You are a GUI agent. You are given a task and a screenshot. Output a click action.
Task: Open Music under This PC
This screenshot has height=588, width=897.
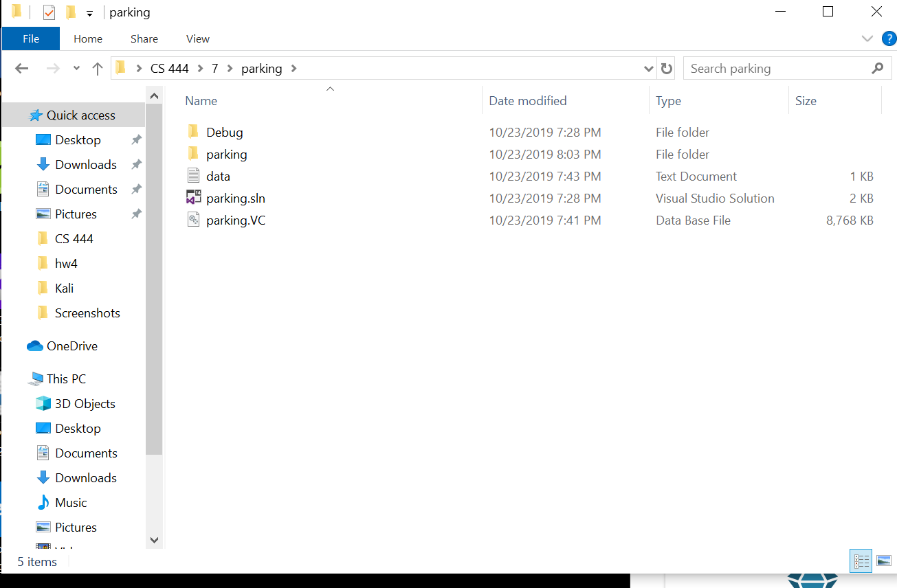coord(62,503)
